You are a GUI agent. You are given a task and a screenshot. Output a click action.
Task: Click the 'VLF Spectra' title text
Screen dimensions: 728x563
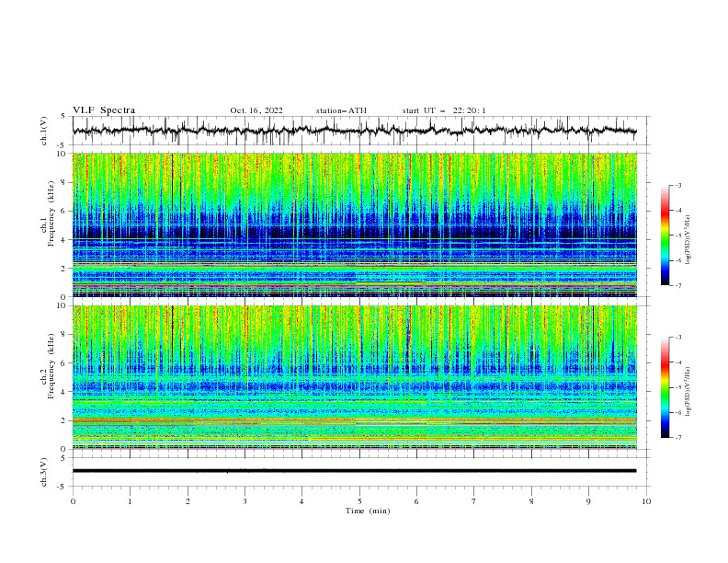coord(104,110)
